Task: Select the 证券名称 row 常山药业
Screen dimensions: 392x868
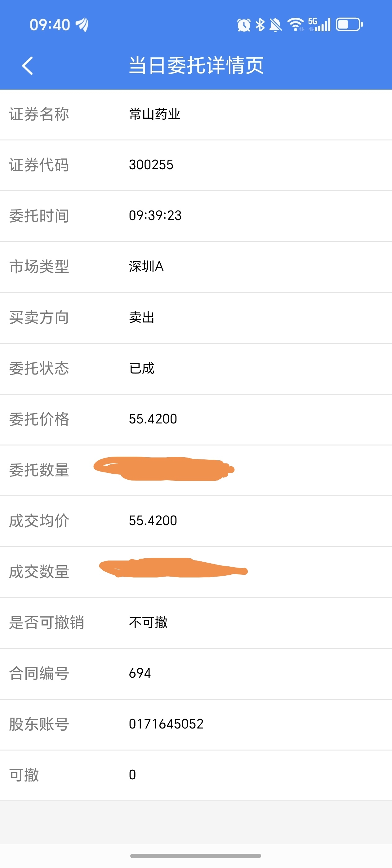Action: pos(155,114)
